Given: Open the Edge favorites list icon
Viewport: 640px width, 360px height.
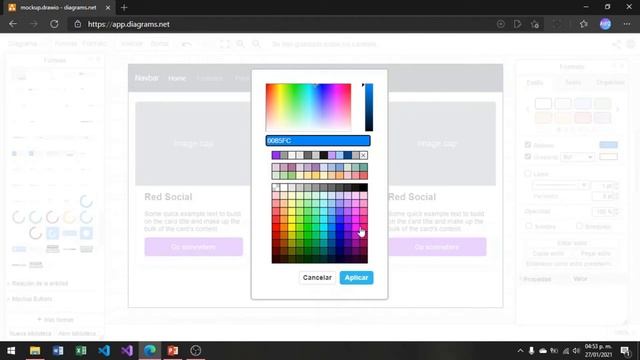Looking at the screenshot, I should click(x=584, y=24).
